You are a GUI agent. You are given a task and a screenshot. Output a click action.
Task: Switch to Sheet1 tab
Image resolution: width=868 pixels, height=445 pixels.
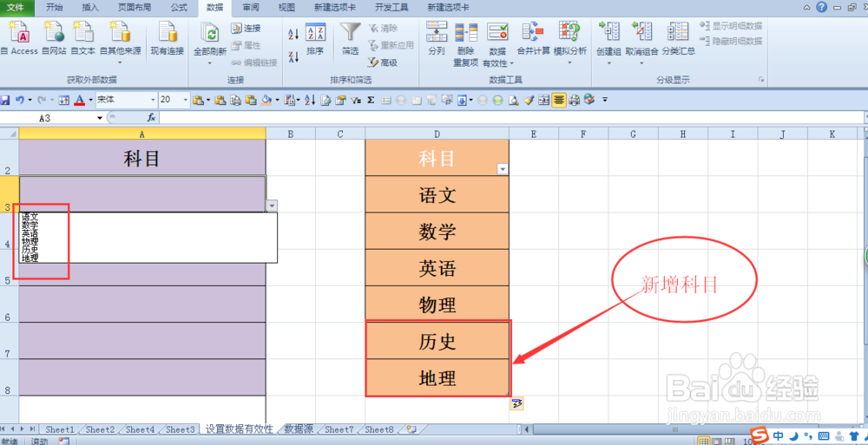point(59,429)
